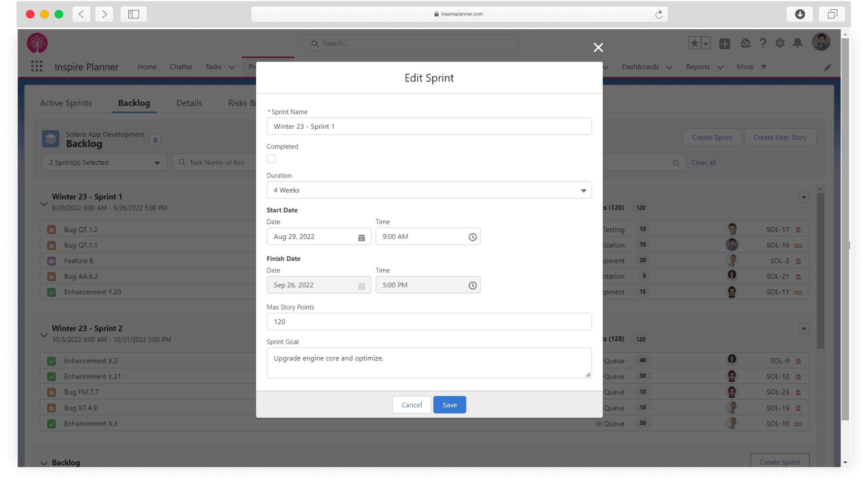The width and height of the screenshot is (868, 498).
Task: Cancel editing the sprint
Action: click(x=411, y=405)
